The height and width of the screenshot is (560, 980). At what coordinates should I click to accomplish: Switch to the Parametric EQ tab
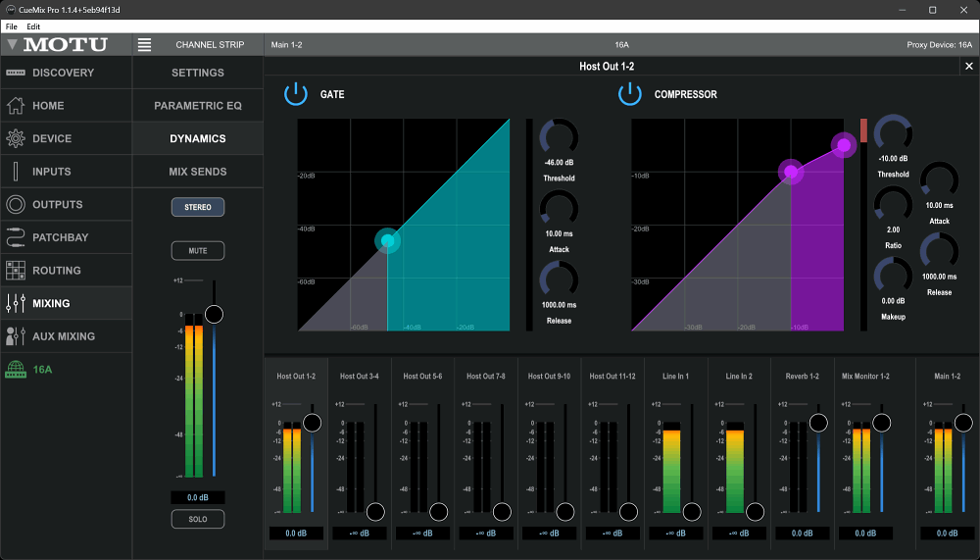(x=198, y=106)
